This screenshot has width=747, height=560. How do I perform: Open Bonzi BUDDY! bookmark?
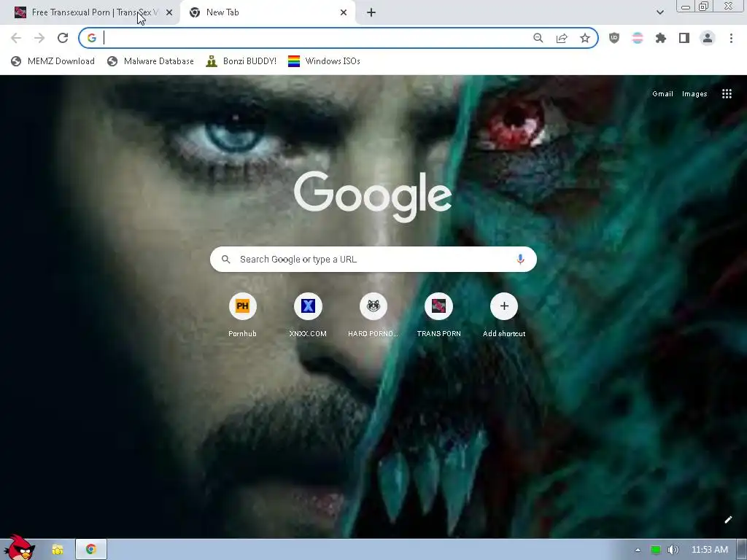(x=241, y=61)
